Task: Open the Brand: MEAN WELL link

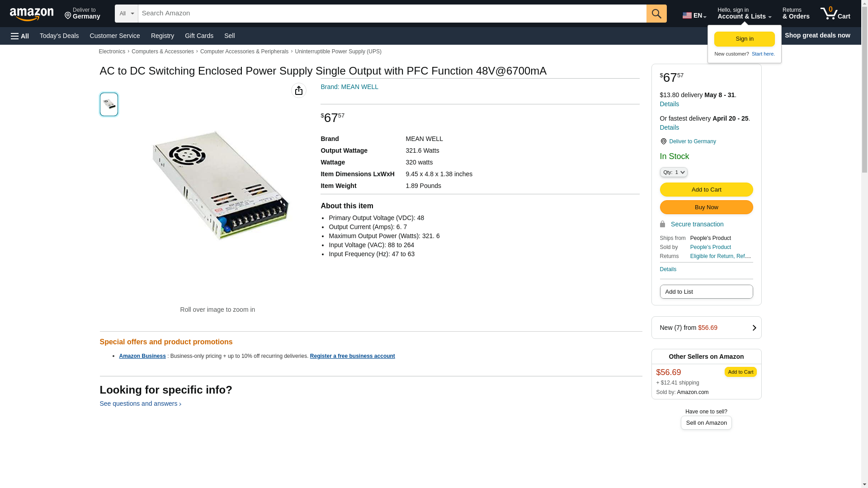Action: [x=349, y=87]
